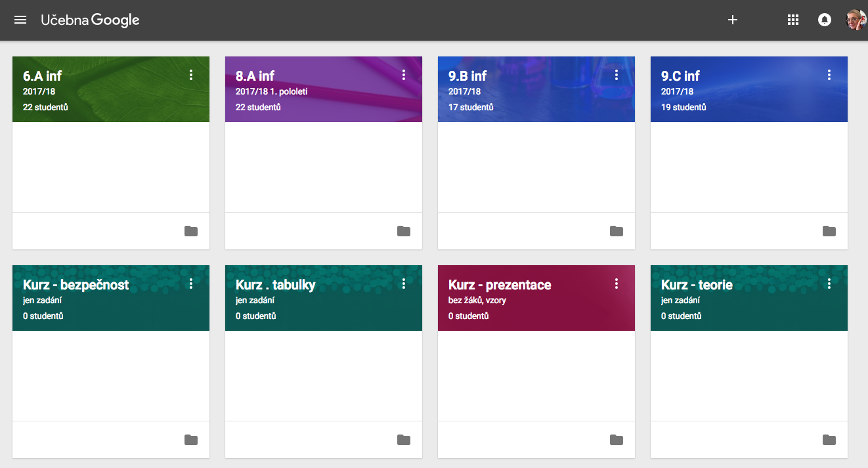Click the Kurz - teorie card body

[x=749, y=375]
